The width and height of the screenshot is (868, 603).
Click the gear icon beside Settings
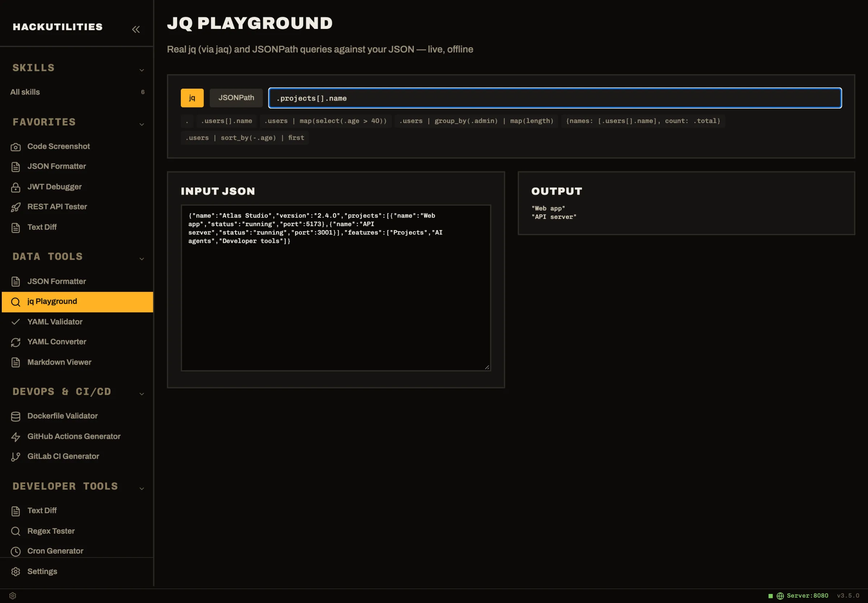pos(16,572)
